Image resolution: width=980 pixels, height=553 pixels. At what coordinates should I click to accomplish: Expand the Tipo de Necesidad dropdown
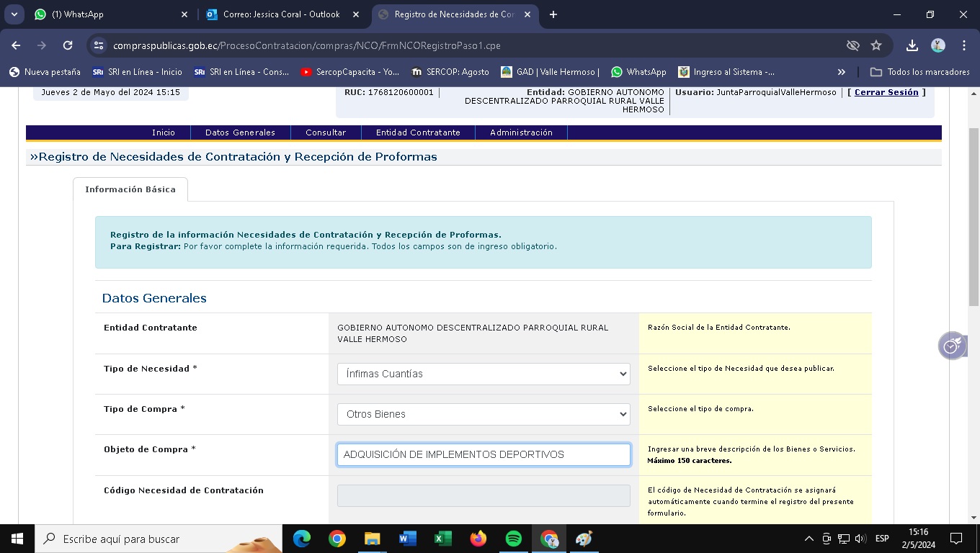[x=484, y=374]
